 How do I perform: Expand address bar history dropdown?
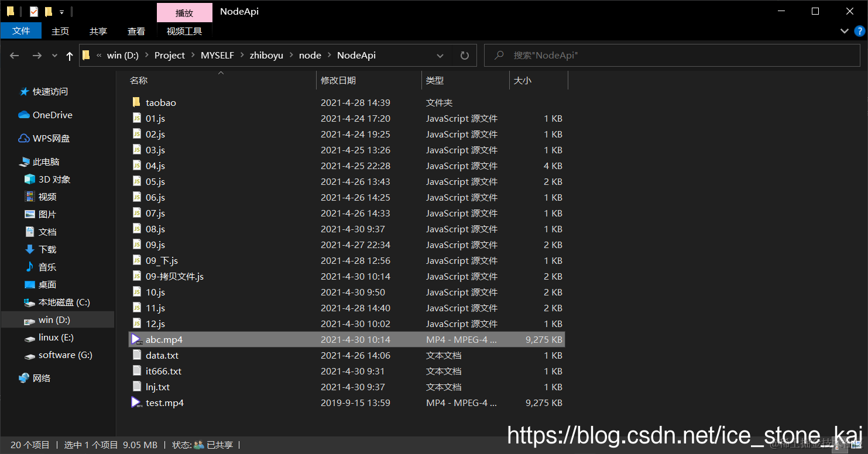440,56
